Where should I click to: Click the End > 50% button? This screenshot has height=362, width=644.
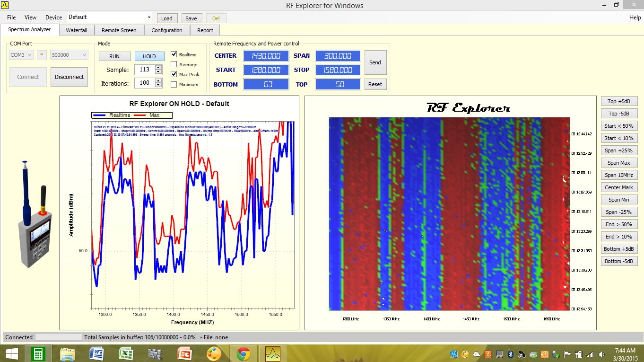[x=619, y=224]
